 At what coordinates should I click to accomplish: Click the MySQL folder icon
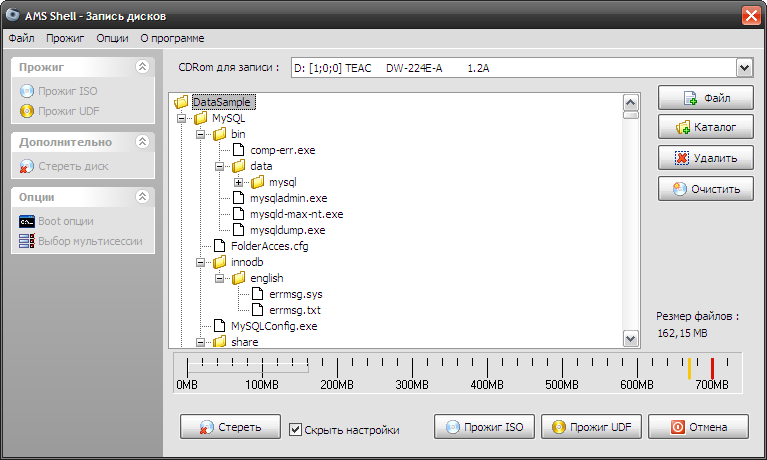(201, 118)
